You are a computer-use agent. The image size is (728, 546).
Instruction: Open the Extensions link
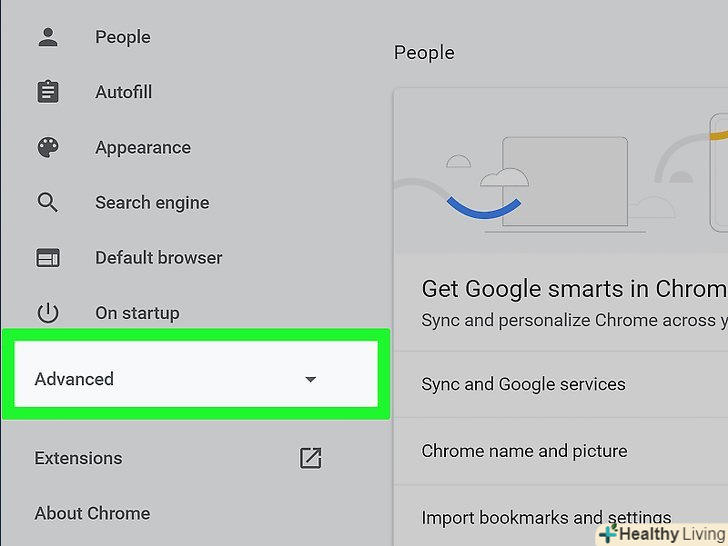coord(78,458)
